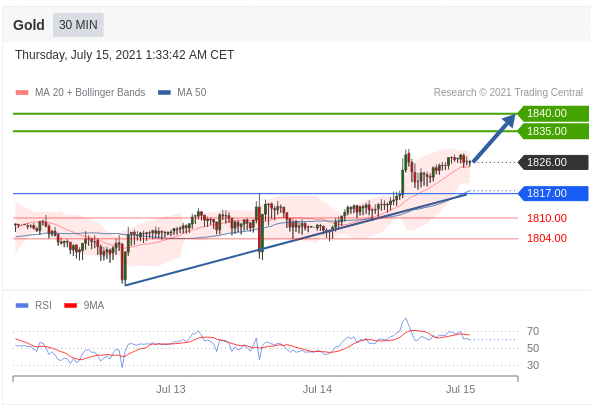Click the Jul 13 date axis label
The width and height of the screenshot is (591, 411).
click(171, 389)
